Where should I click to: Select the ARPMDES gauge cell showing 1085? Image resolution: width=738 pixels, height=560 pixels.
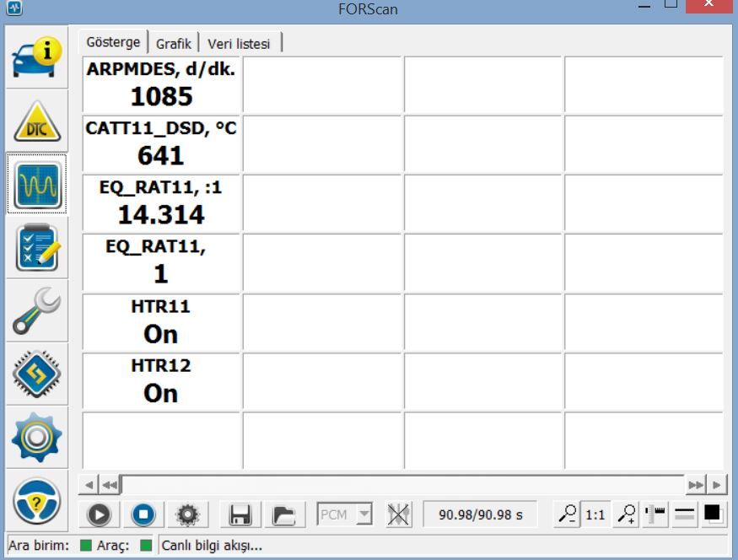[161, 84]
